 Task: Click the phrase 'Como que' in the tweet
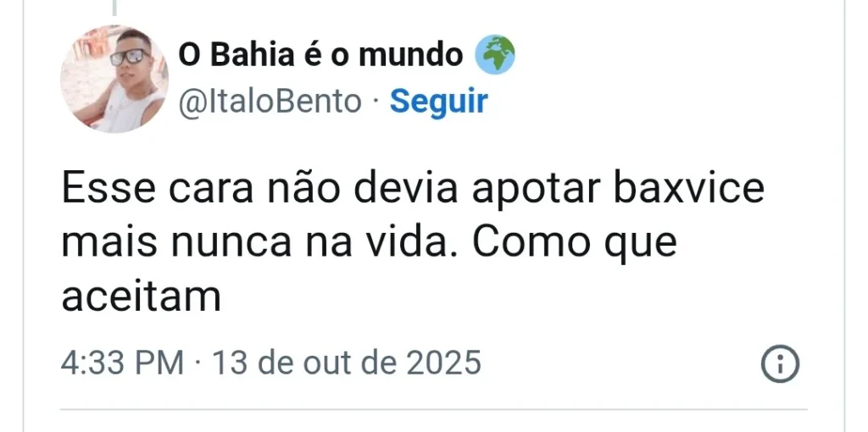575,243
